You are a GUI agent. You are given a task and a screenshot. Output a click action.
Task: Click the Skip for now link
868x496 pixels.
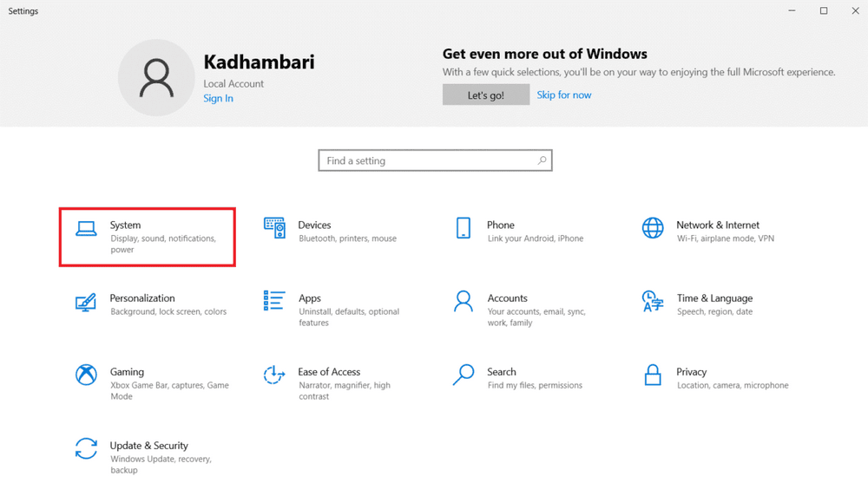pyautogui.click(x=563, y=95)
